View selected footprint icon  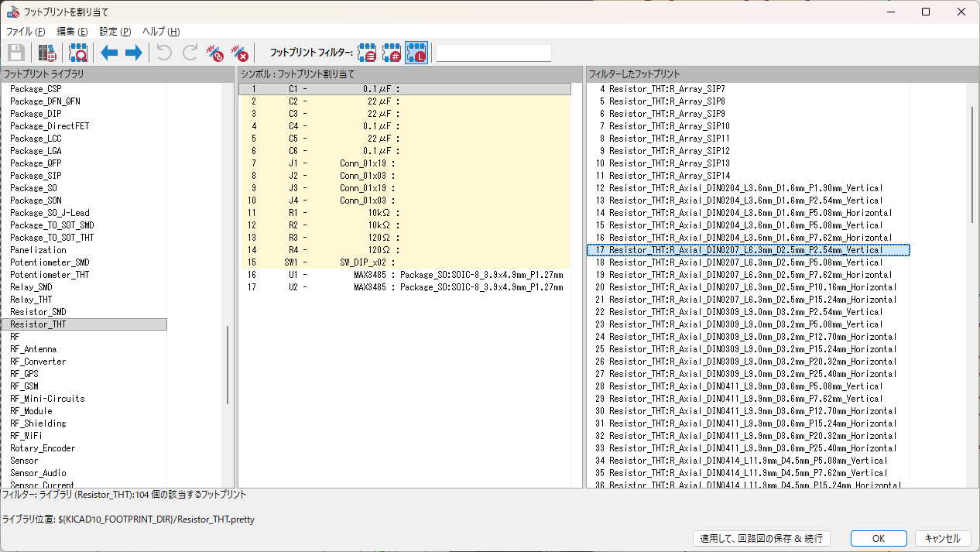pos(78,53)
